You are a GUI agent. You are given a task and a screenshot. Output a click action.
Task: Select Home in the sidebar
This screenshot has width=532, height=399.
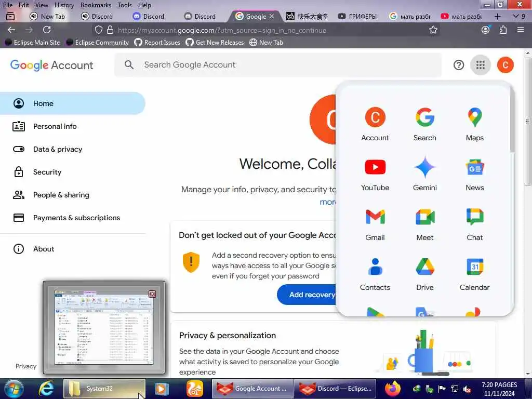tap(73, 103)
